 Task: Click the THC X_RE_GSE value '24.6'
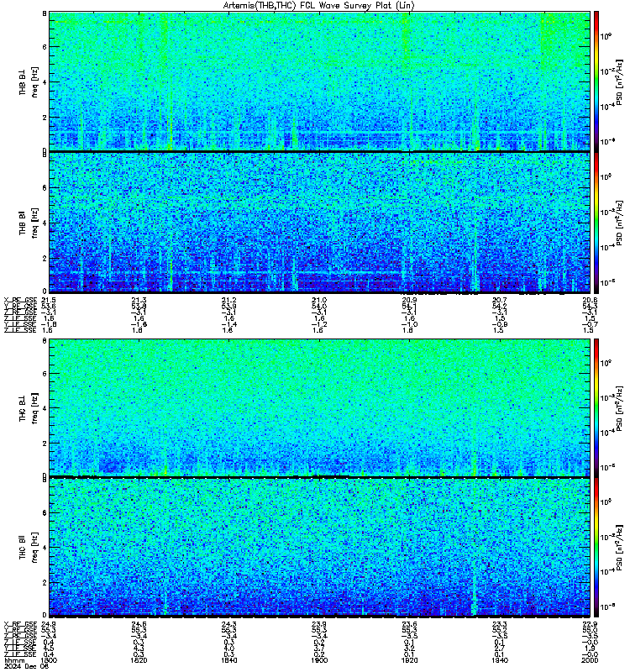(139, 624)
